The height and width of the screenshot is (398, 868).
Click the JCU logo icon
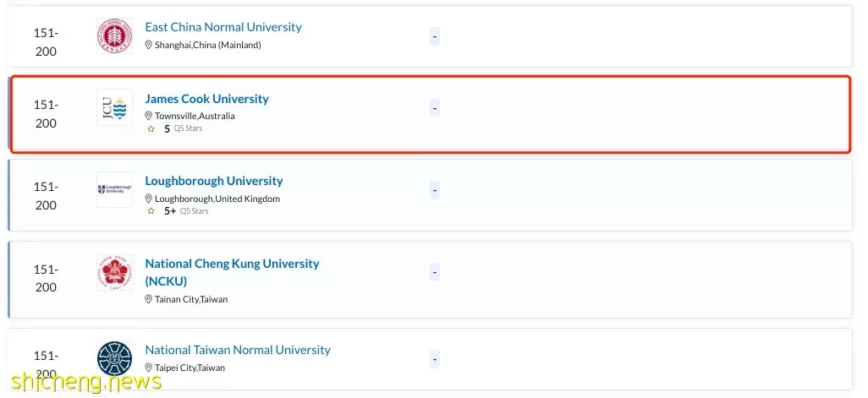(114, 108)
